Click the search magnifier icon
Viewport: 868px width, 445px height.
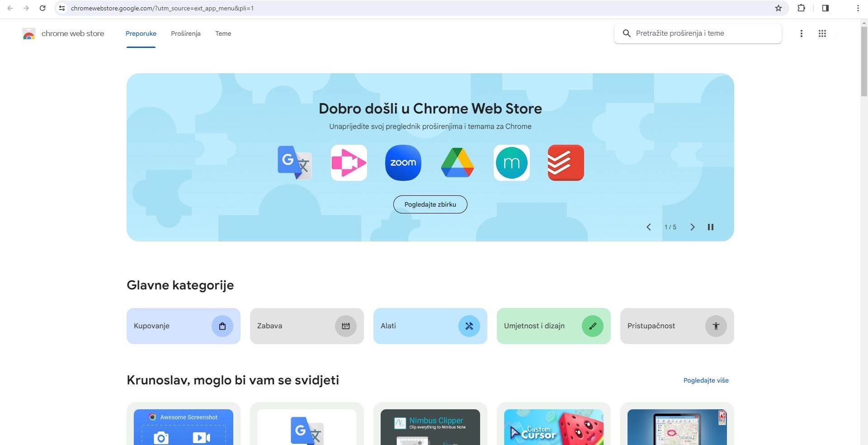[627, 33]
